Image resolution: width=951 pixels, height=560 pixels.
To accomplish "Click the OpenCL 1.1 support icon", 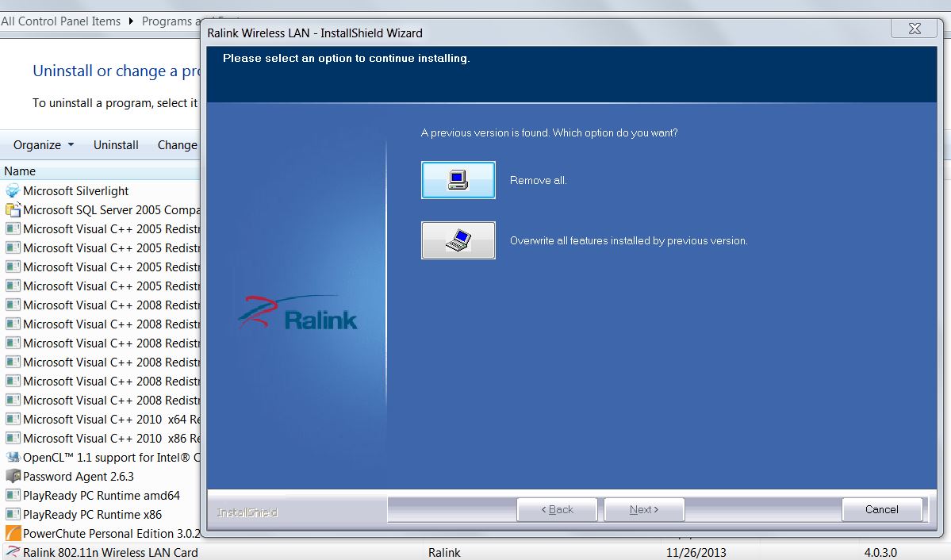I will pyautogui.click(x=14, y=457).
